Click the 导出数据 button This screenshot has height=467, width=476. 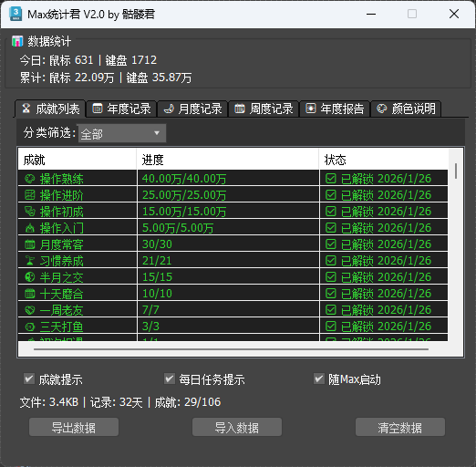(x=74, y=427)
